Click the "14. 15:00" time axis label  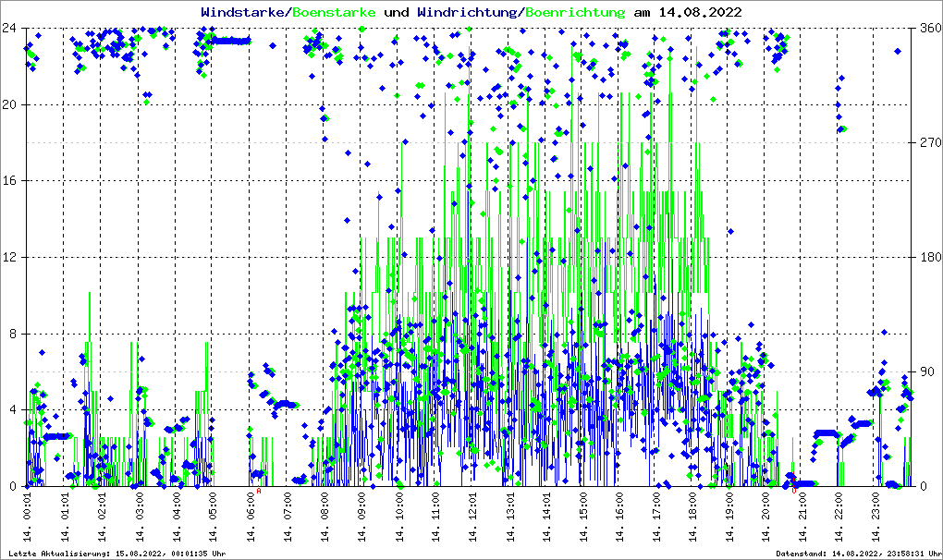(582, 517)
